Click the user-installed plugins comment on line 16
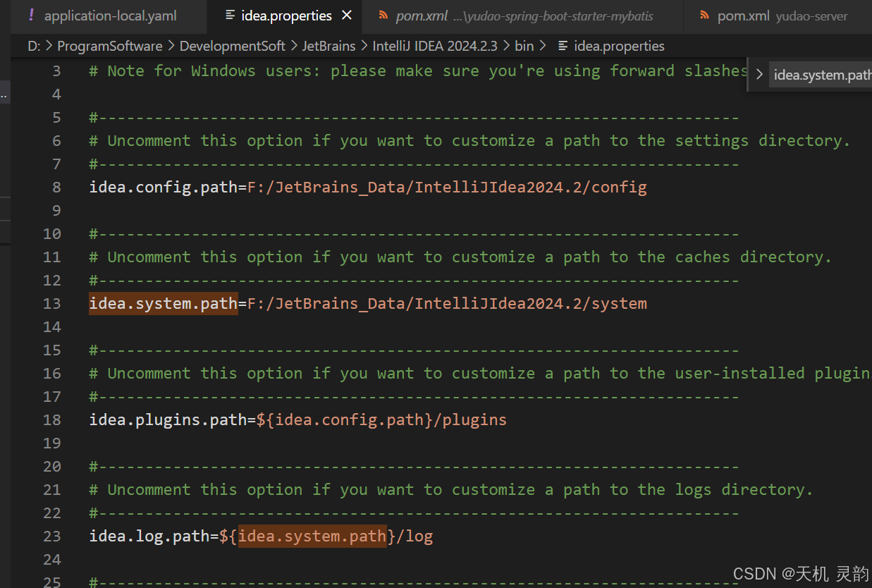872x588 pixels. (x=480, y=373)
